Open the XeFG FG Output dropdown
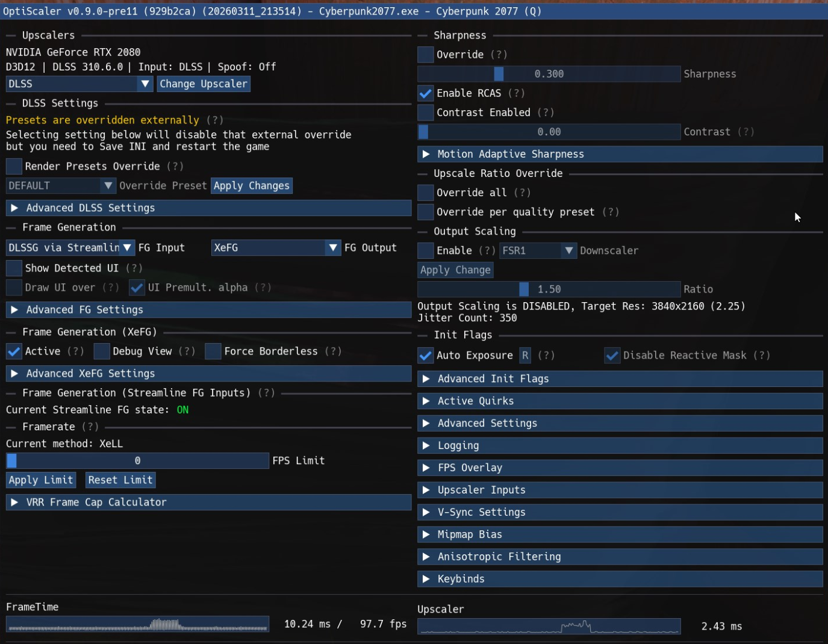Screen dimensions: 828x644 point(276,248)
